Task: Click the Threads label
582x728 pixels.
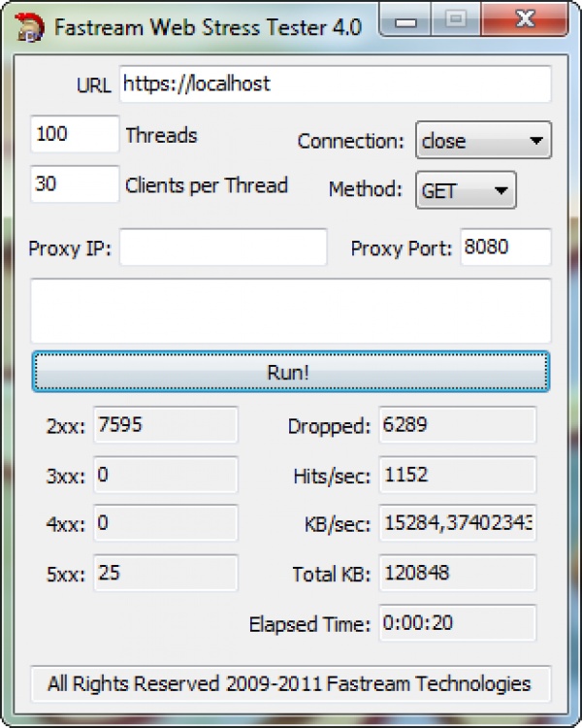Action: pos(162,136)
